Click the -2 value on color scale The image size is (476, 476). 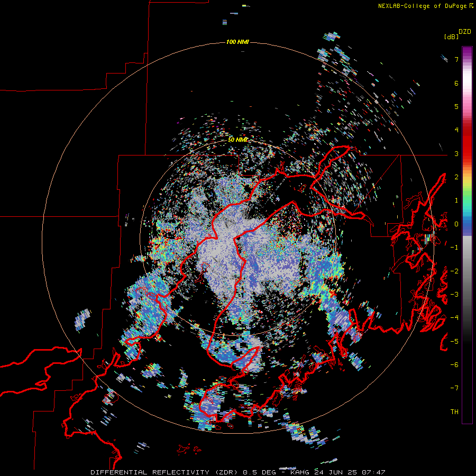(454, 271)
